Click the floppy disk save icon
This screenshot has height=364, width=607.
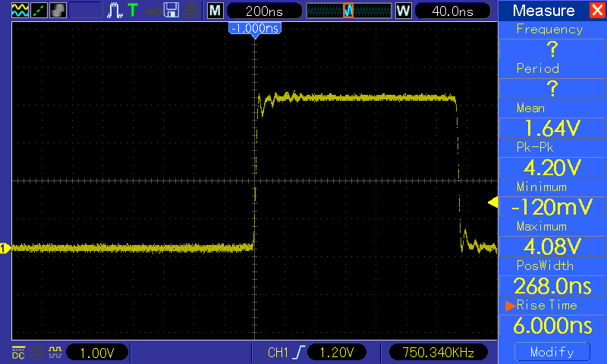(x=171, y=11)
